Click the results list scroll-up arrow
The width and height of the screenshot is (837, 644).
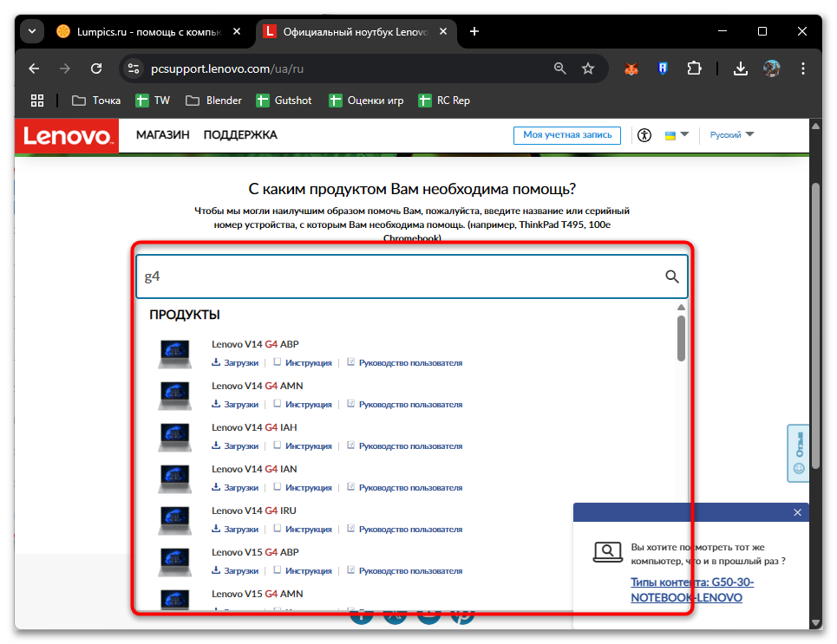(681, 308)
